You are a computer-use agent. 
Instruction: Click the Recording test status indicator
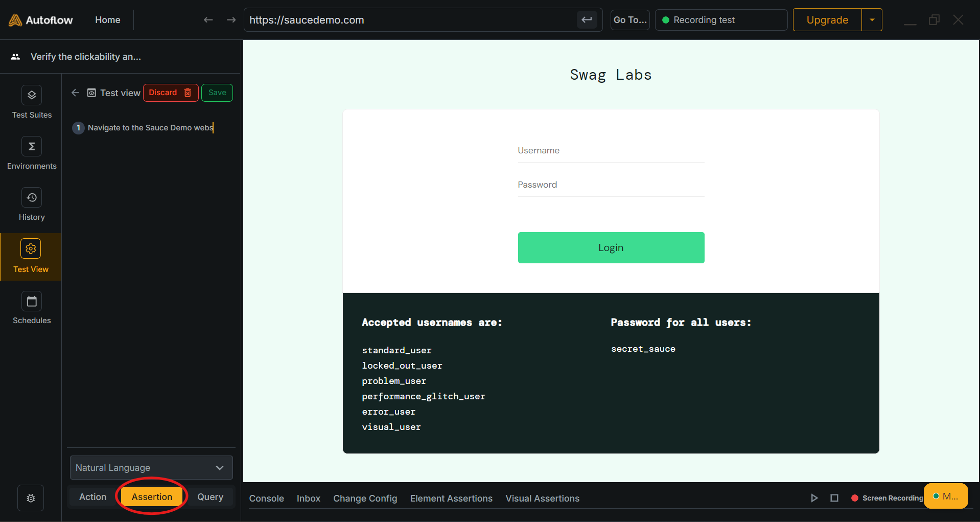click(721, 20)
